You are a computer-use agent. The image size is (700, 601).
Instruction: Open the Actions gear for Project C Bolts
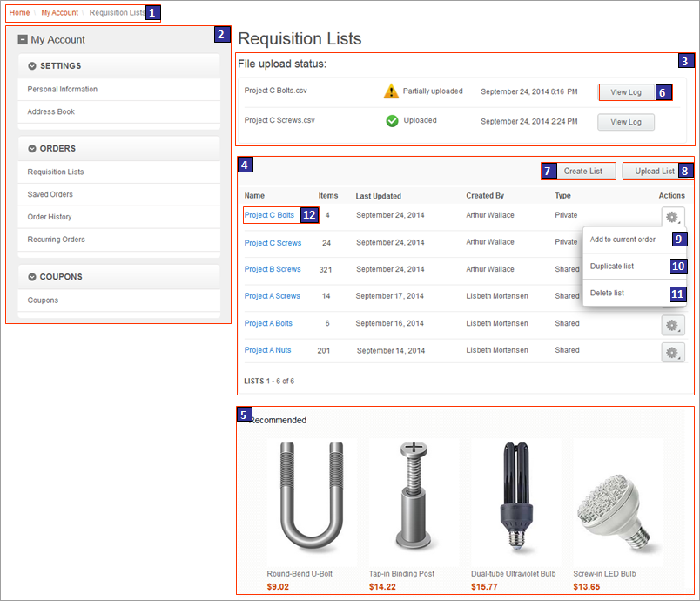pos(672,215)
